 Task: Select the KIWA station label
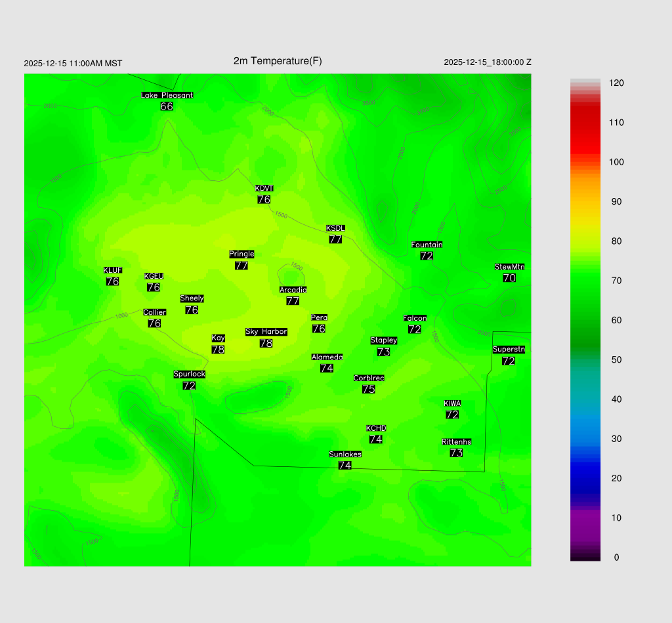pyautogui.click(x=452, y=403)
